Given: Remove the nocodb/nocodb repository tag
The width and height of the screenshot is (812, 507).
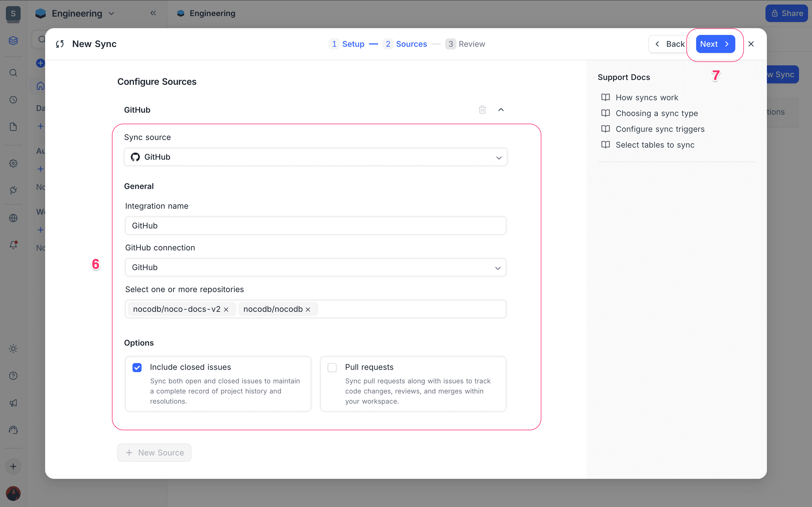Looking at the screenshot, I should tap(308, 310).
